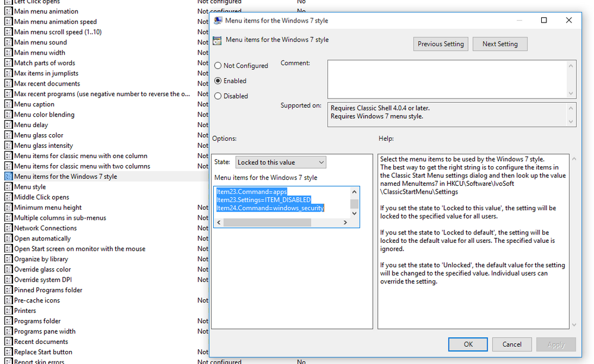Click the policy icon beside Middle Click opens
The height and width of the screenshot is (364, 594).
(8, 197)
